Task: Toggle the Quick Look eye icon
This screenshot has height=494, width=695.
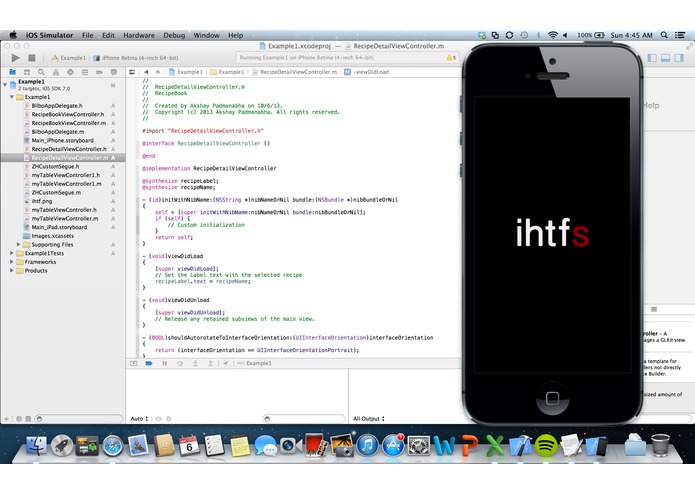Action: point(158,419)
